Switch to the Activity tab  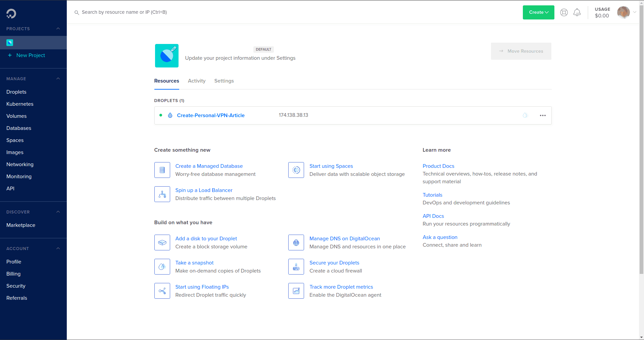(x=197, y=81)
